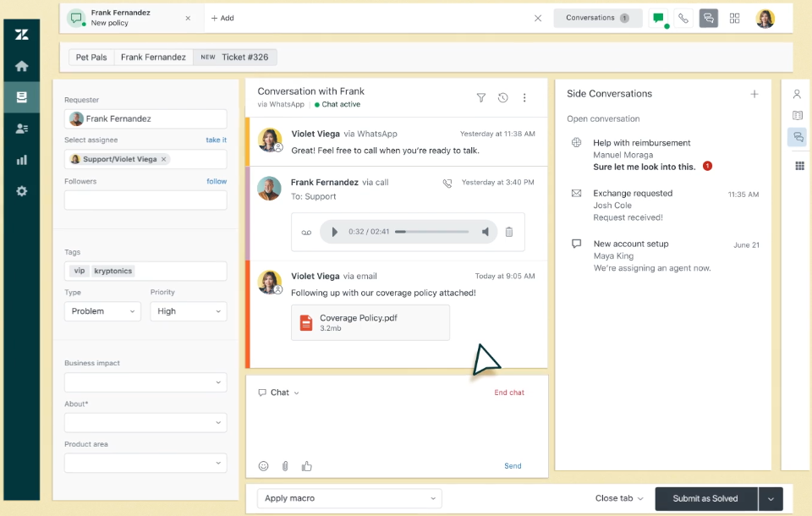Switch to the Frank Fernandez breadcrumb tab
Viewport: 812px width, 516px height.
click(153, 58)
